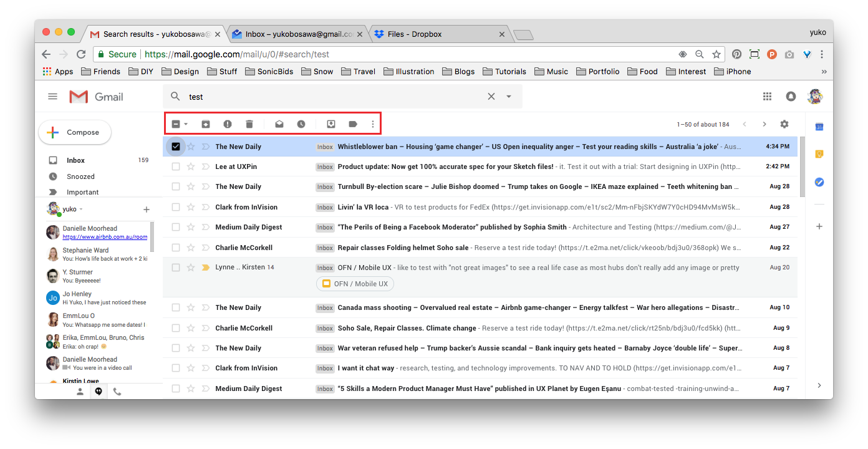Screen dimensions: 868x449
Task: Open Google notifications bell
Action: pyautogui.click(x=791, y=97)
